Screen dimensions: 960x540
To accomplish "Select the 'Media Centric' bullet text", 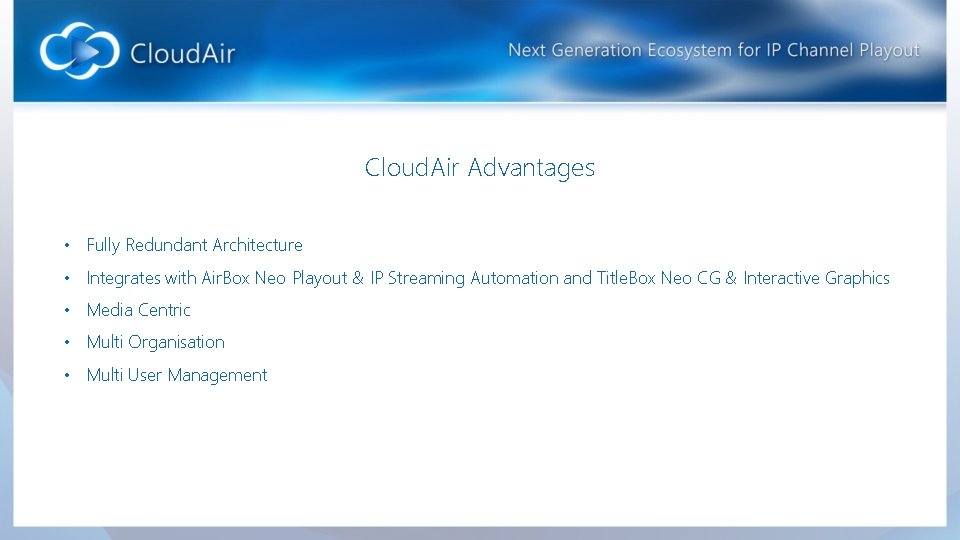I will pos(138,310).
